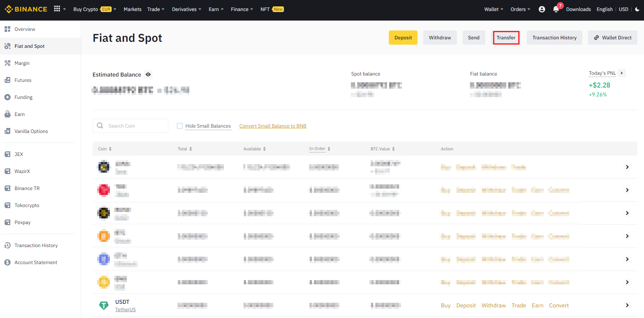Open Transaction History button at top
This screenshot has width=644, height=318.
[554, 38]
